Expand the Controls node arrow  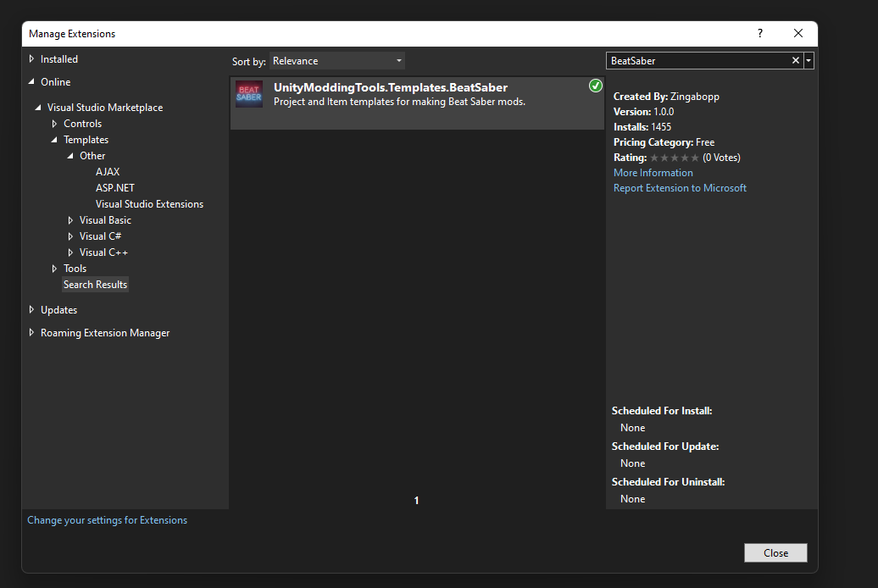click(54, 124)
